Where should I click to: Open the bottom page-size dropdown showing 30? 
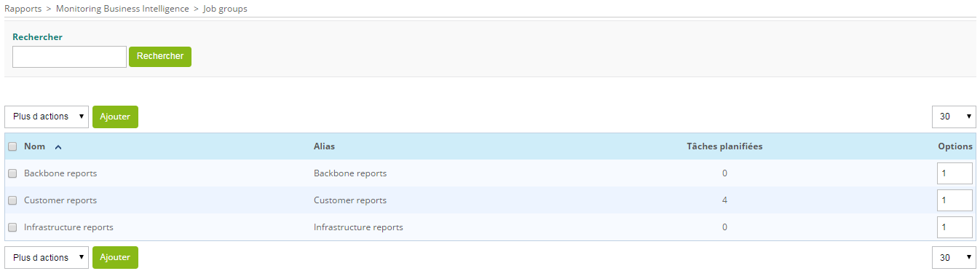tap(954, 258)
